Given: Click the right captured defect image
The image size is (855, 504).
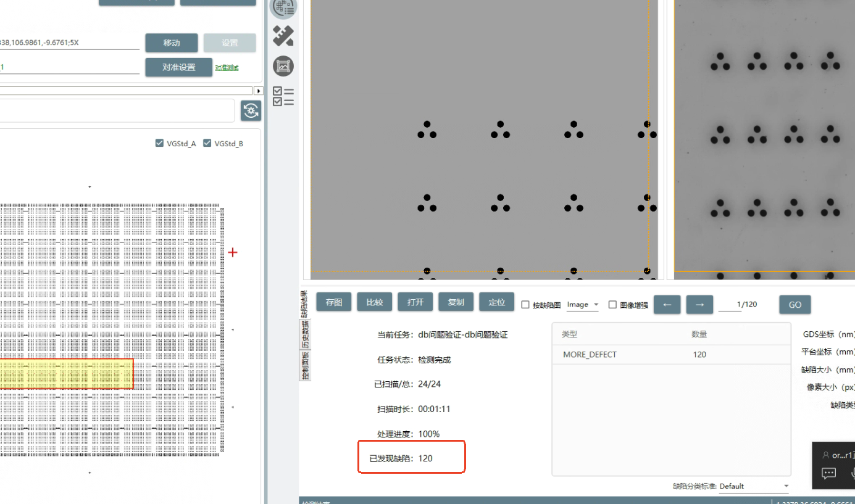Looking at the screenshot, I should coord(764,139).
